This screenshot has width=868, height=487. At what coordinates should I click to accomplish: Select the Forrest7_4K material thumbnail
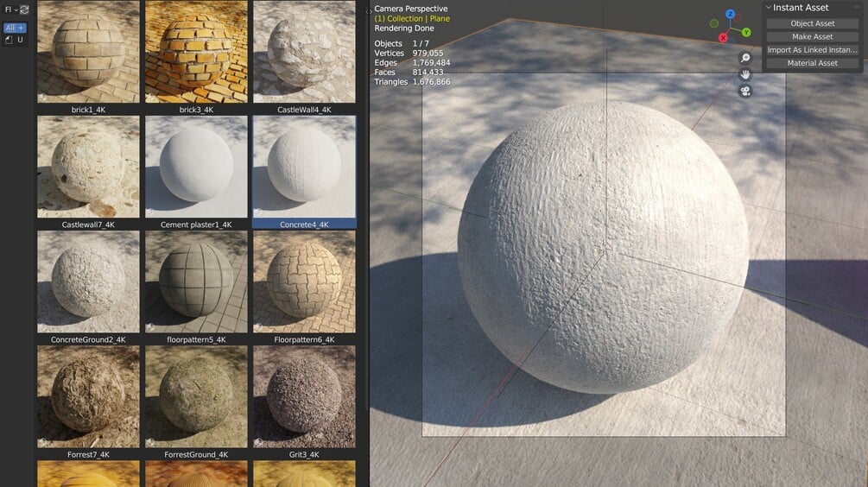[x=88, y=397]
